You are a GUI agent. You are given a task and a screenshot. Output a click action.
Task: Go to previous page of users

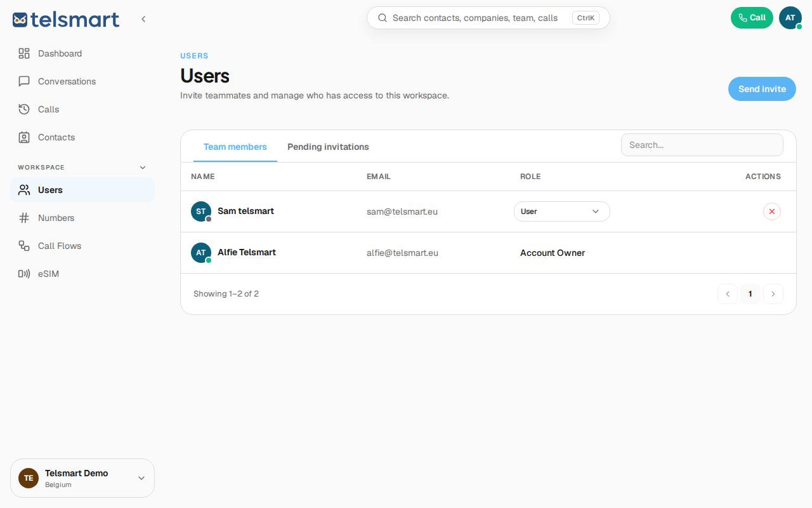coord(728,294)
